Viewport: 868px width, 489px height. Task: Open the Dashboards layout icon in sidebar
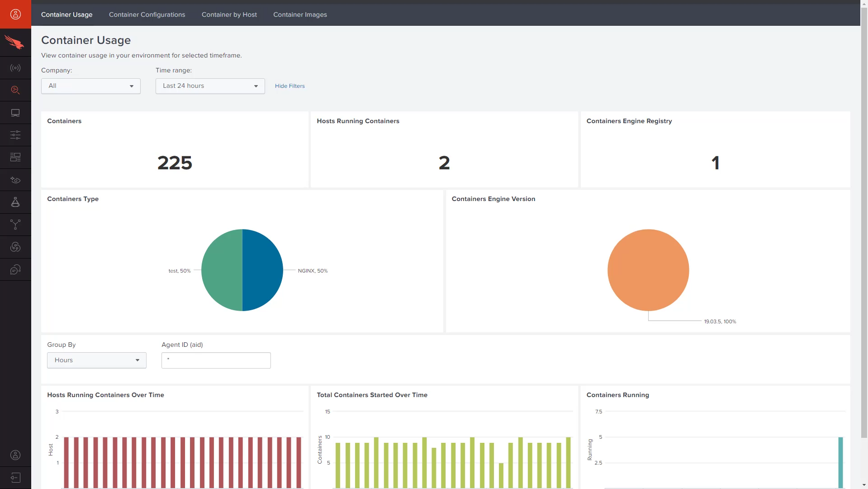(x=15, y=157)
